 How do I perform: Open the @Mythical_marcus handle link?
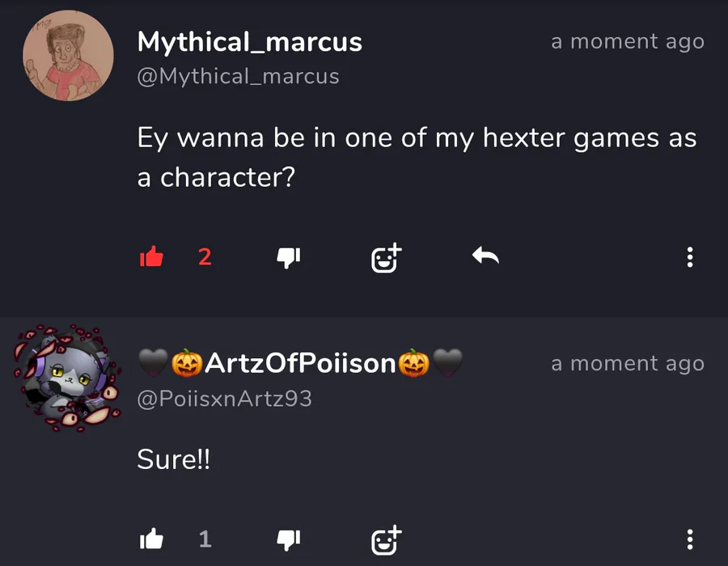click(238, 77)
